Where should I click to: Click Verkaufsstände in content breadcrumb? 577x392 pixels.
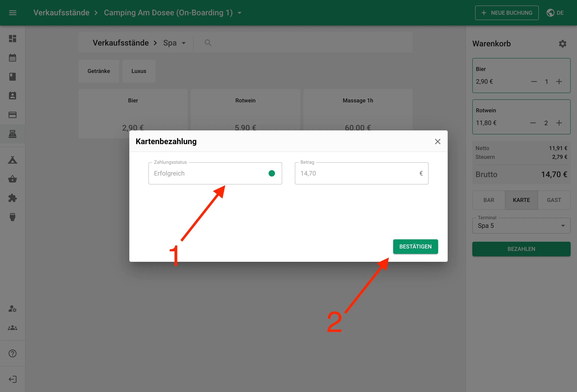tap(121, 43)
